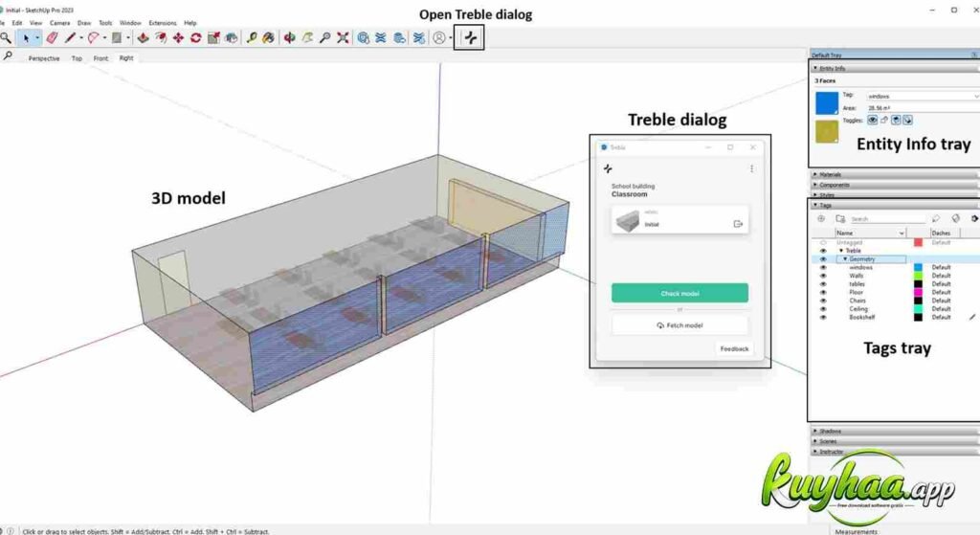Select the Arc drawing tool
This screenshot has height=535, width=980.
pyautogui.click(x=93, y=38)
